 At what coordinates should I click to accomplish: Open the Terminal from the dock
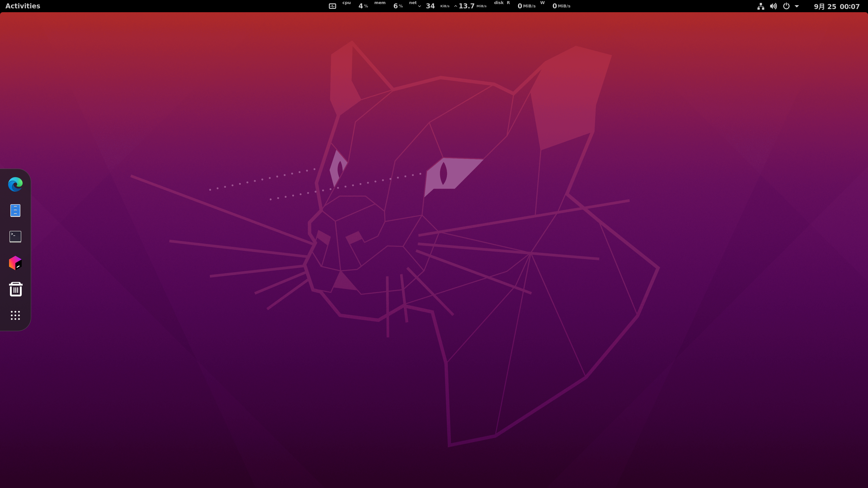click(15, 236)
